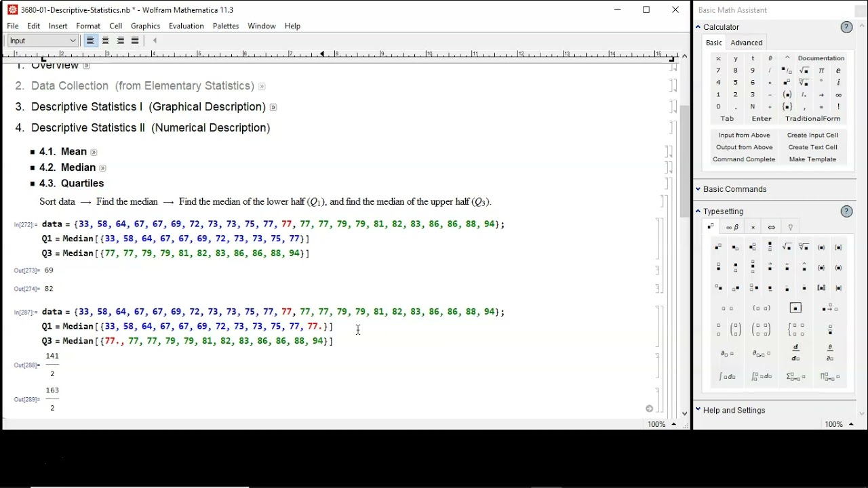Insert curly braces list template in Calculator
Image resolution: width=868 pixels, height=488 pixels.
point(787,107)
